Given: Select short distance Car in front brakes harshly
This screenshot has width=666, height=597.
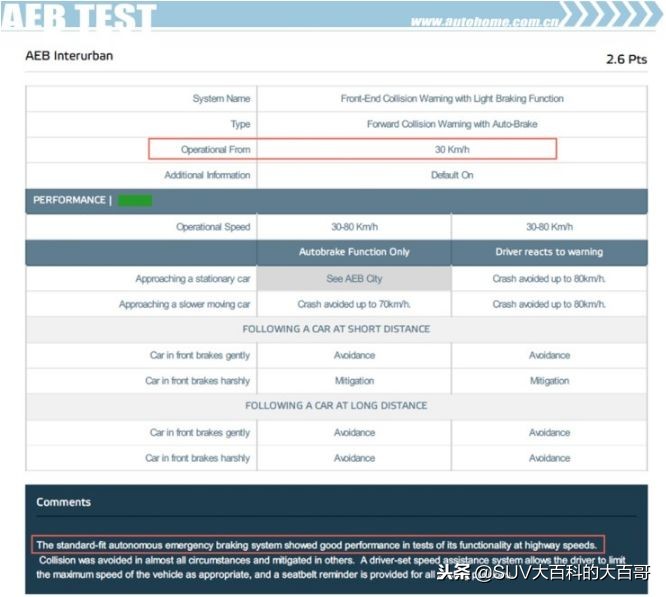Looking at the screenshot, I should [198, 381].
